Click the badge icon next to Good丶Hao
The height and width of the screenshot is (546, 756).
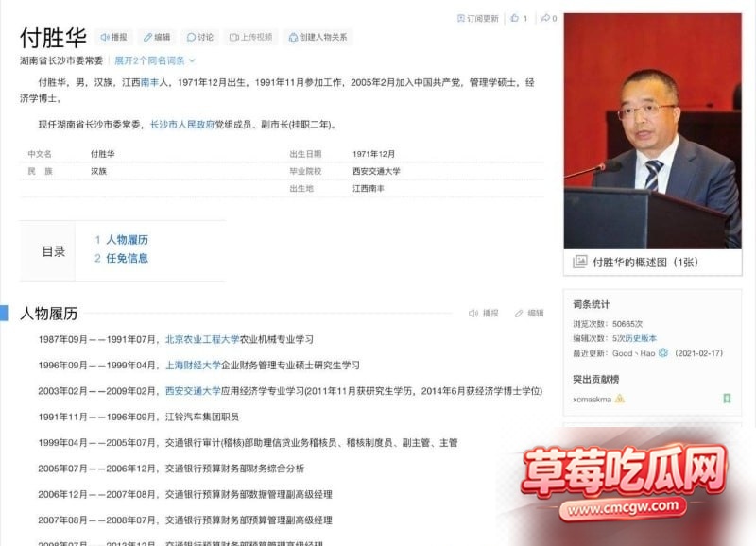(663, 352)
